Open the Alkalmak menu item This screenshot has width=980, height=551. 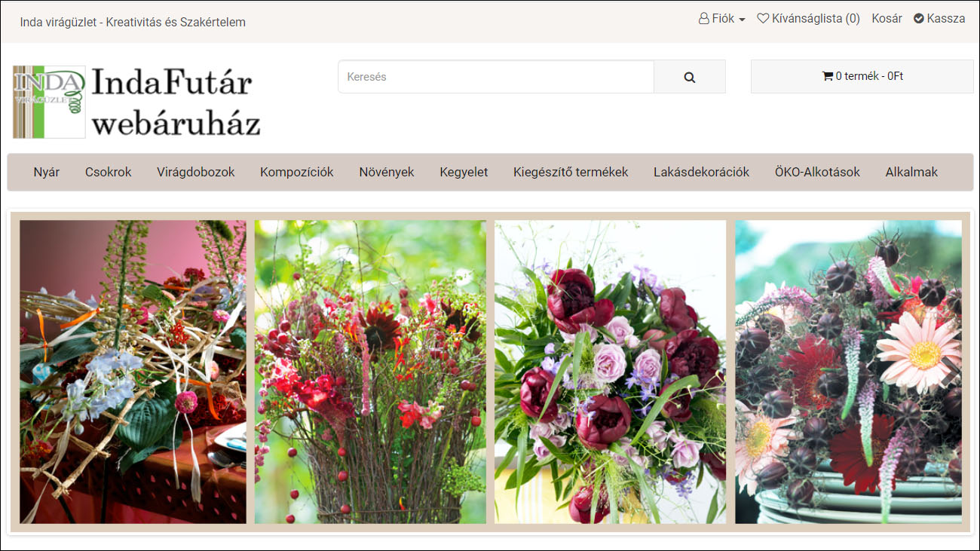(x=911, y=172)
